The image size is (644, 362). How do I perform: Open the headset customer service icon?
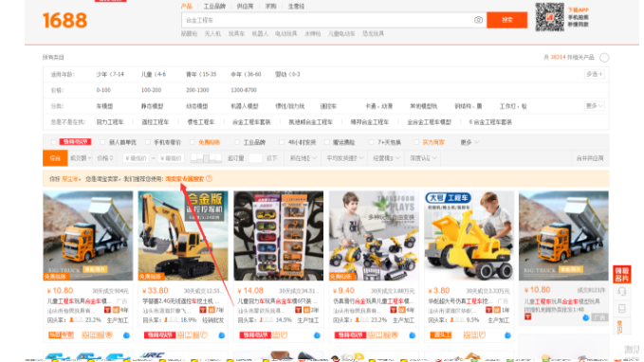622,292
